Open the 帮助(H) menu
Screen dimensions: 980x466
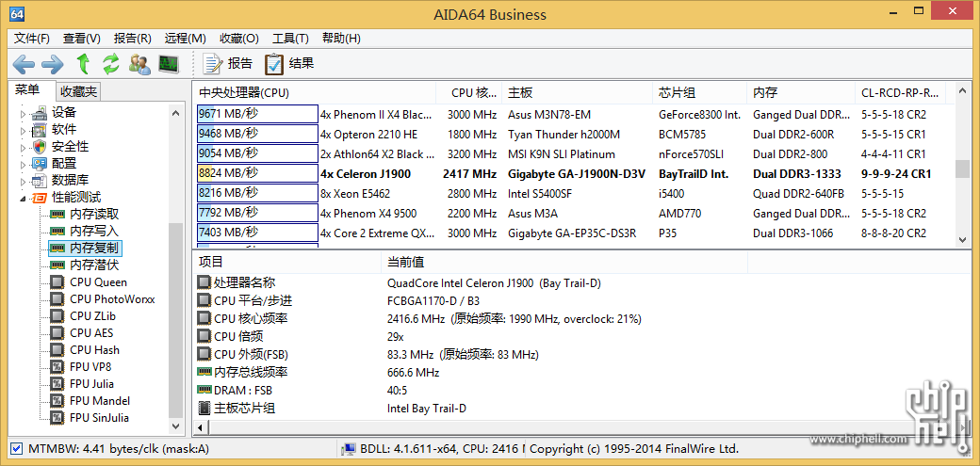pyautogui.click(x=341, y=38)
